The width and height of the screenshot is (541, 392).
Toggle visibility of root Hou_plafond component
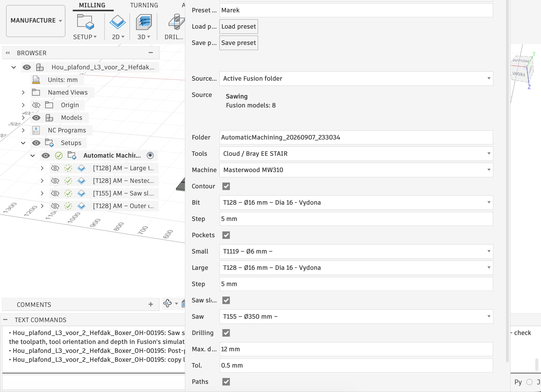coord(27,67)
